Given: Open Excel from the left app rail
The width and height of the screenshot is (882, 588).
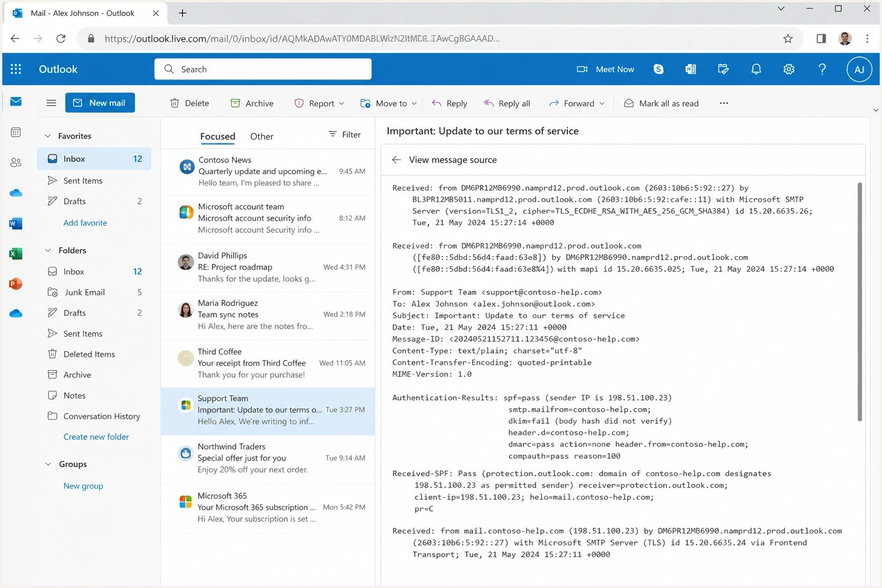Looking at the screenshot, I should click(16, 253).
